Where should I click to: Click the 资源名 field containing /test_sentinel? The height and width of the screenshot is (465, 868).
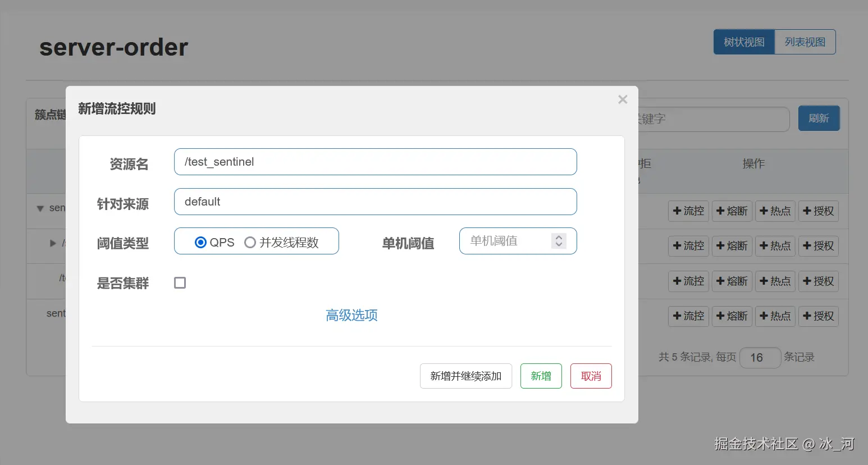point(375,162)
